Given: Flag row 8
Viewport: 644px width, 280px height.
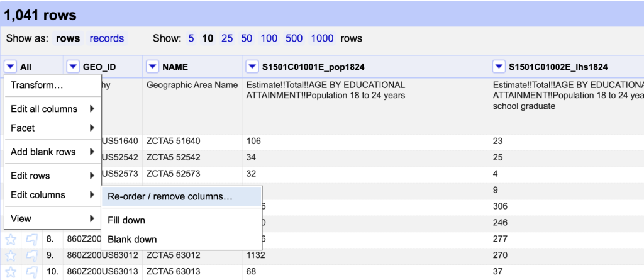Looking at the screenshot, I should click(x=31, y=239).
